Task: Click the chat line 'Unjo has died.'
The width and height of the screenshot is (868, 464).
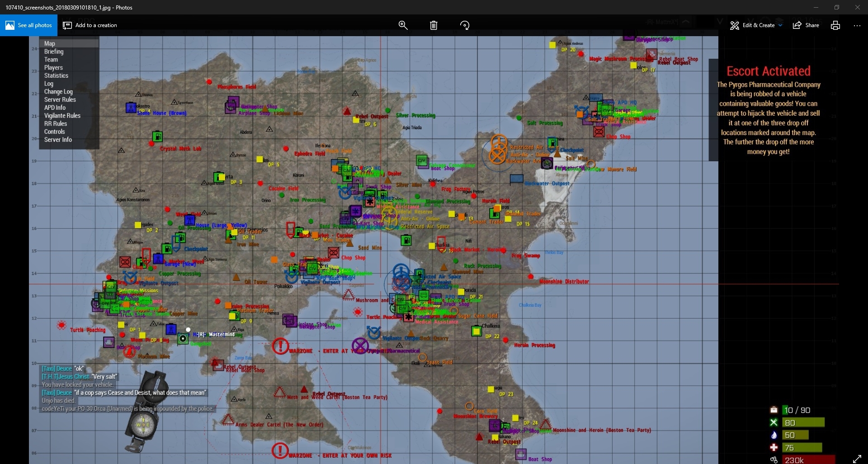Action: tap(58, 401)
